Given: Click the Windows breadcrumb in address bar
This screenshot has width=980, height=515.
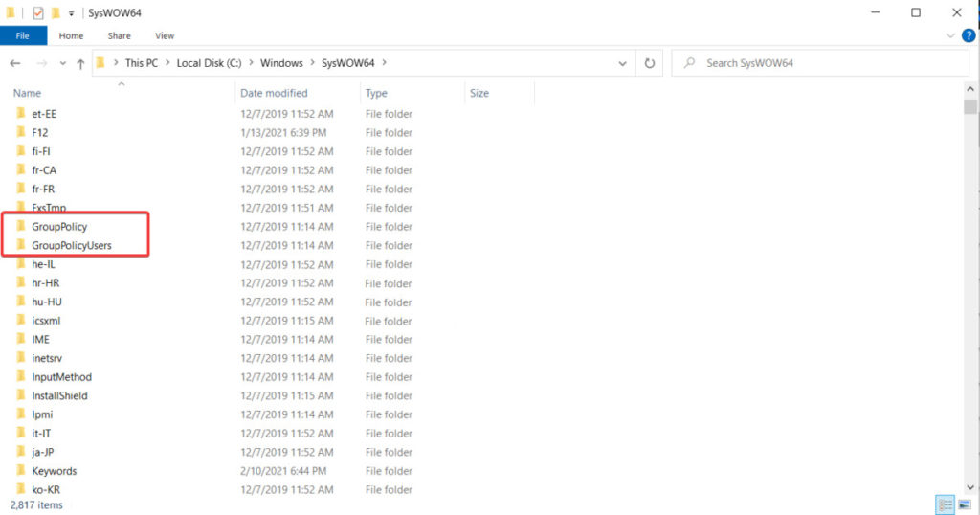Looking at the screenshot, I should 280,63.
